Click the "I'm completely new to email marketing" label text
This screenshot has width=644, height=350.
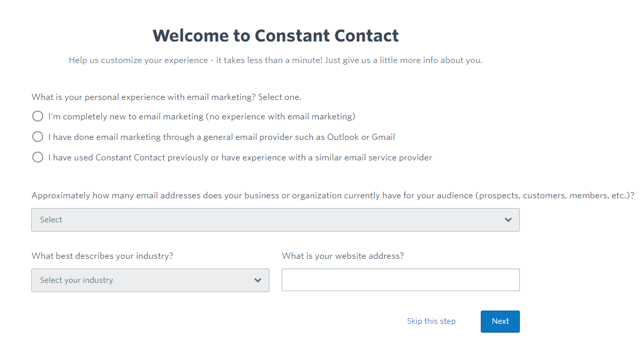click(202, 116)
